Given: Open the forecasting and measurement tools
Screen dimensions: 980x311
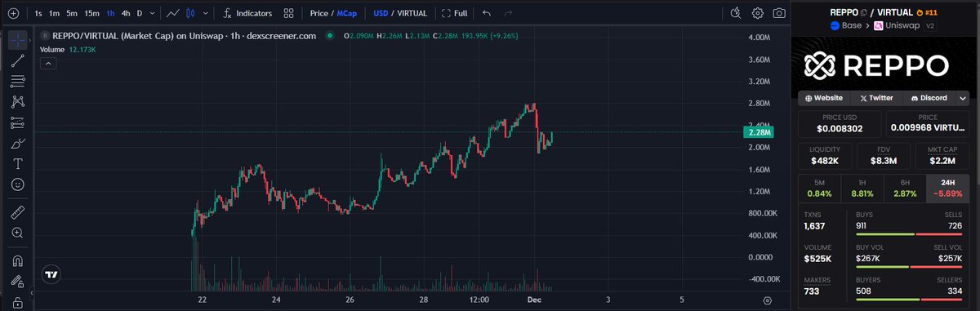Looking at the screenshot, I should point(18,123).
